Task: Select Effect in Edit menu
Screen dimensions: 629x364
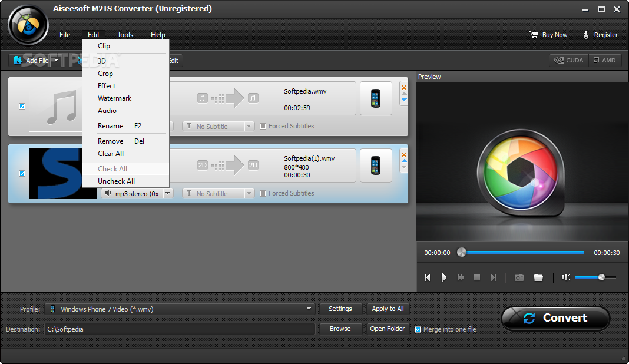Action: click(x=125, y=86)
